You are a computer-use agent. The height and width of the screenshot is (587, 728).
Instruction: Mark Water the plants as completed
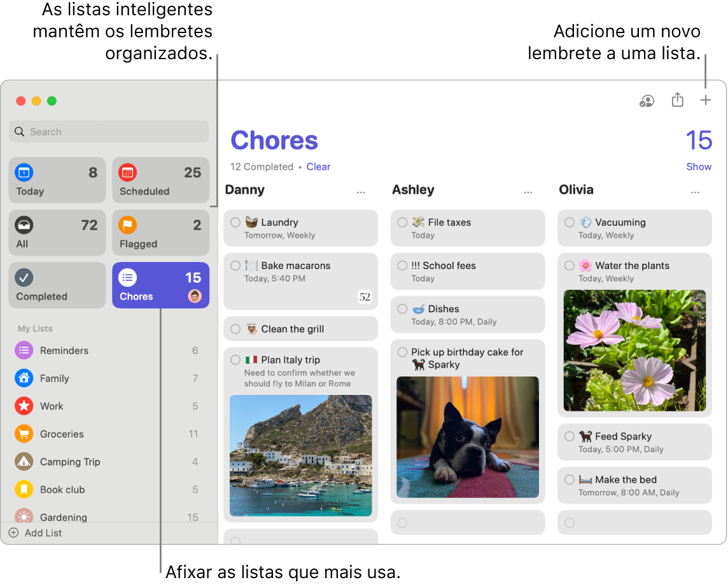(570, 265)
